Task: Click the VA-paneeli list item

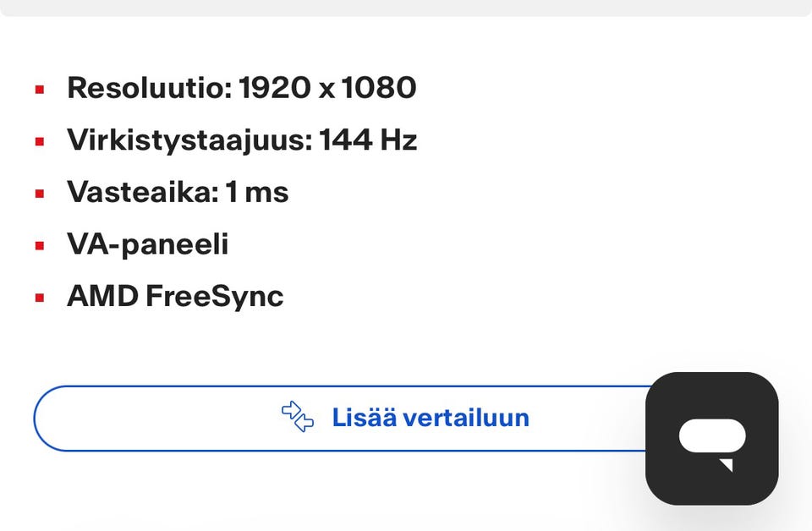Action: [x=148, y=245]
